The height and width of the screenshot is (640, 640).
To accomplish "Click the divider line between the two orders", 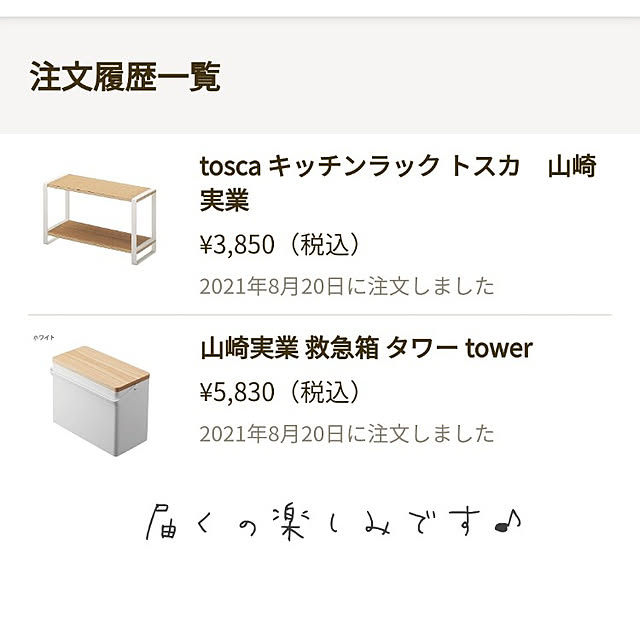I will pos(320,315).
